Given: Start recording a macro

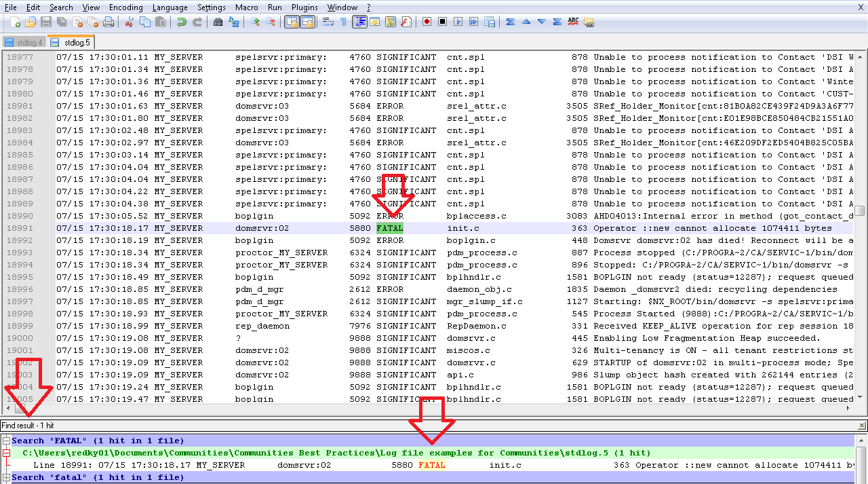Looking at the screenshot, I should point(427,22).
